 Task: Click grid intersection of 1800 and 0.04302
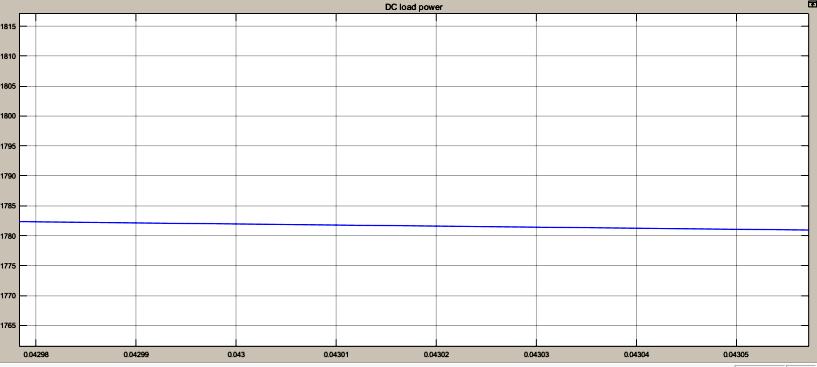click(x=436, y=116)
